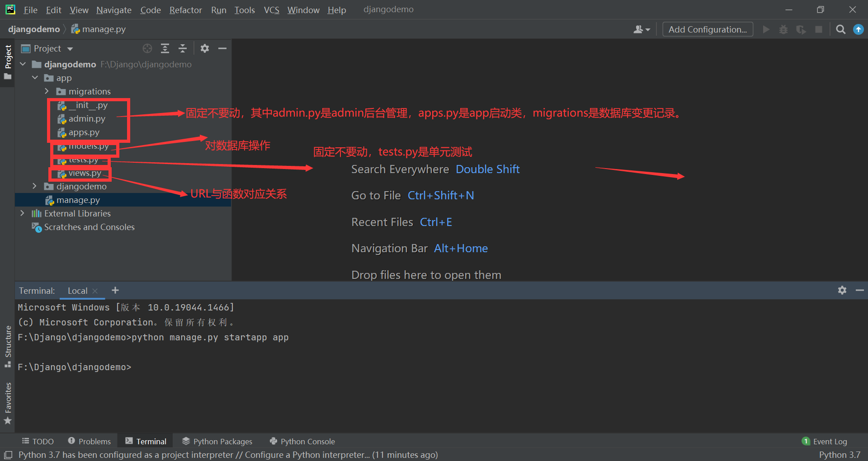Open Python Console tool window
The width and height of the screenshot is (868, 461).
coord(302,442)
